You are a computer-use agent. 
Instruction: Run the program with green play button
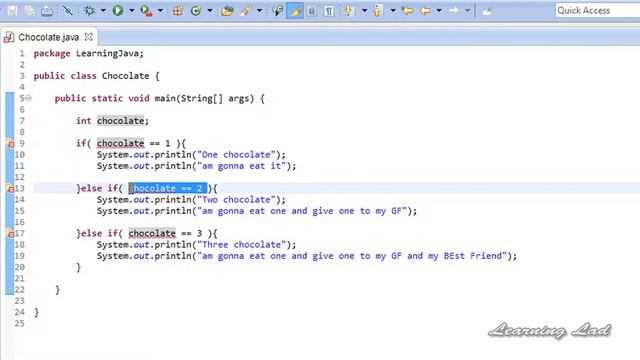click(x=118, y=11)
